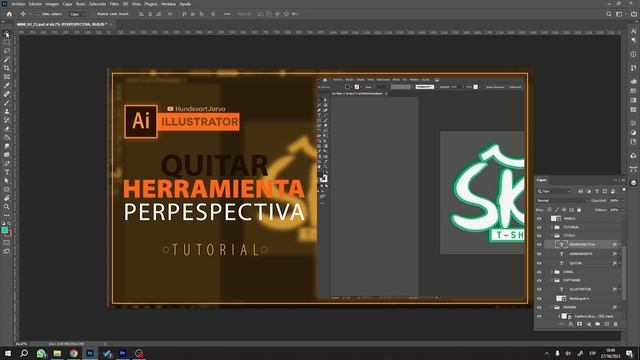Open the Opacidad value dropdown
Viewport: 640px width, 360px height.
click(x=622, y=200)
